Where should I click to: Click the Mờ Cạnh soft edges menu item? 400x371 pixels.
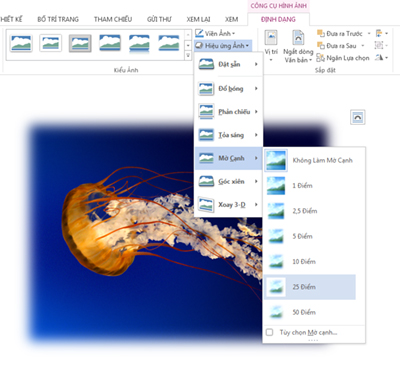[228, 158]
